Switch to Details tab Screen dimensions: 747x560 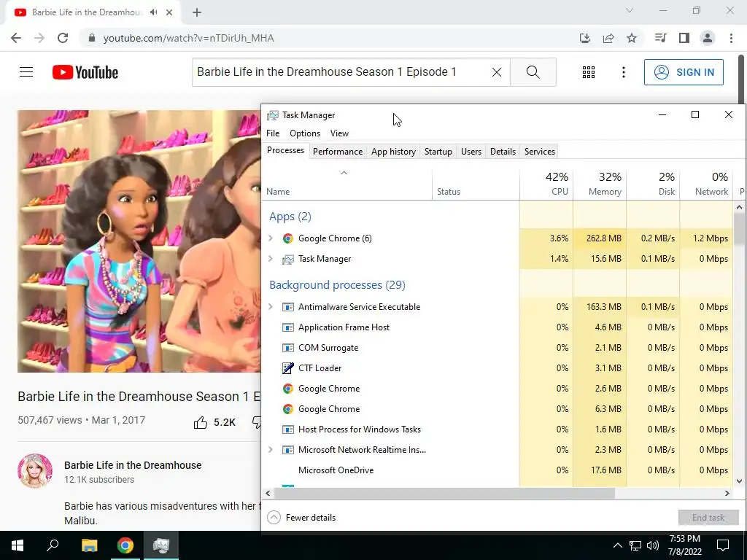tap(503, 152)
